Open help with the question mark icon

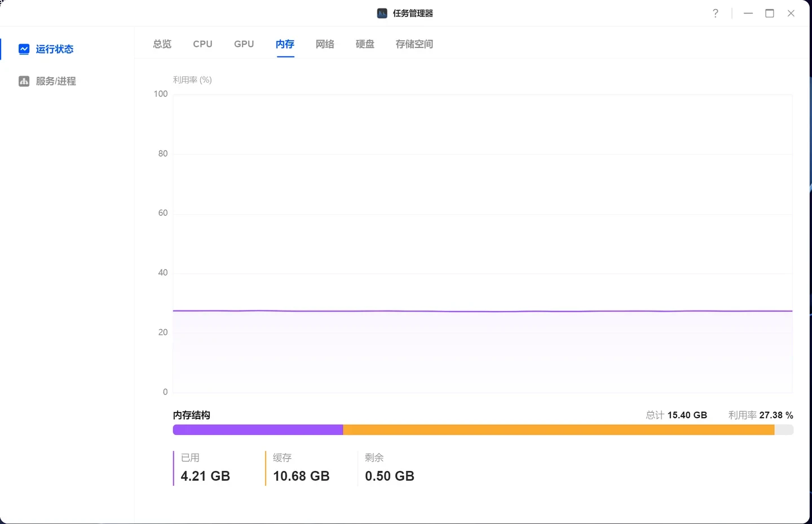[x=716, y=13]
